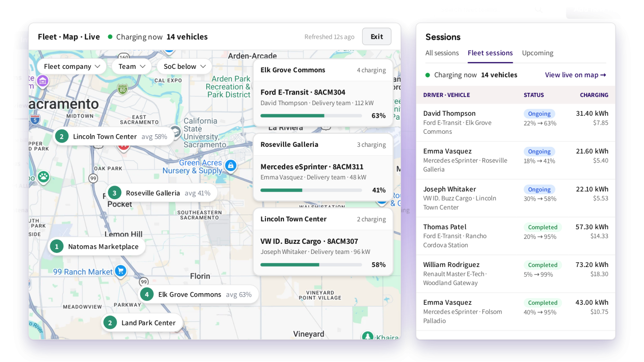Click the VW ID. Buzz Cargo progress bar
This screenshot has height=362, width=644.
coord(311,265)
